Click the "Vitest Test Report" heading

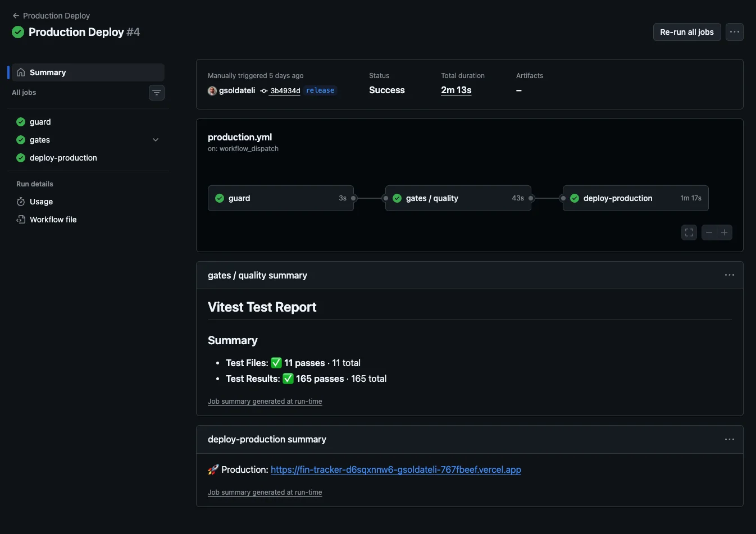pyautogui.click(x=262, y=307)
